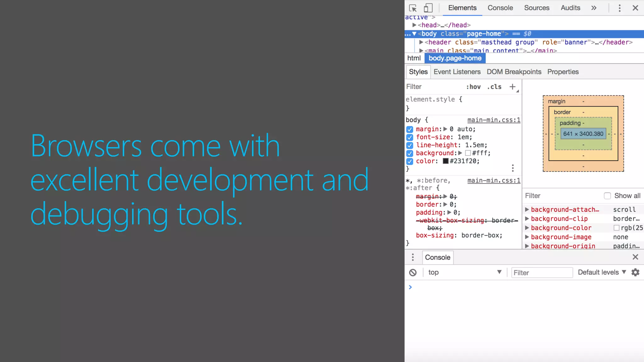Select body.page-home breadcrumb
This screenshot has width=644, height=362.
tap(455, 58)
